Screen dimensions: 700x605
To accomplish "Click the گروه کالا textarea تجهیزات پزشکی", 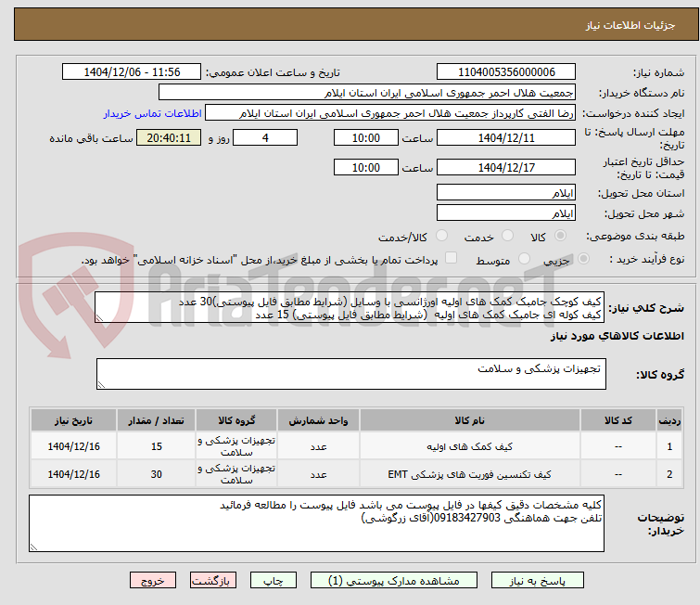I will [350, 374].
